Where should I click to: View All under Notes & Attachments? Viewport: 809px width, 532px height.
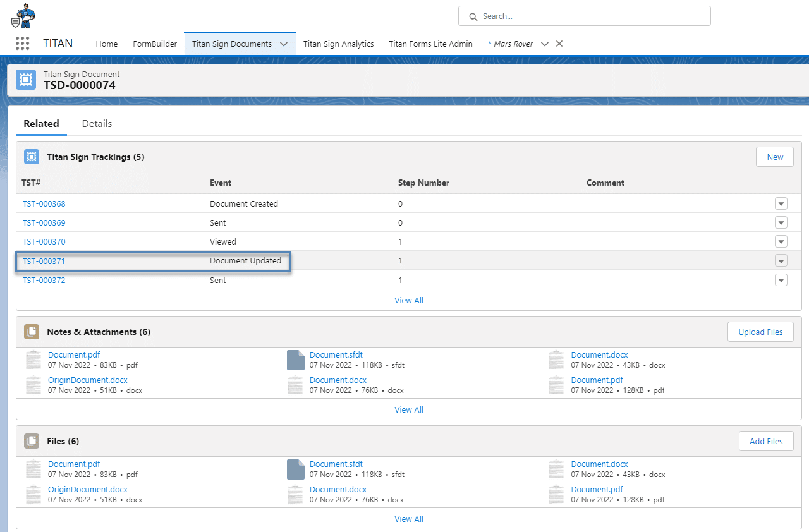click(x=409, y=409)
